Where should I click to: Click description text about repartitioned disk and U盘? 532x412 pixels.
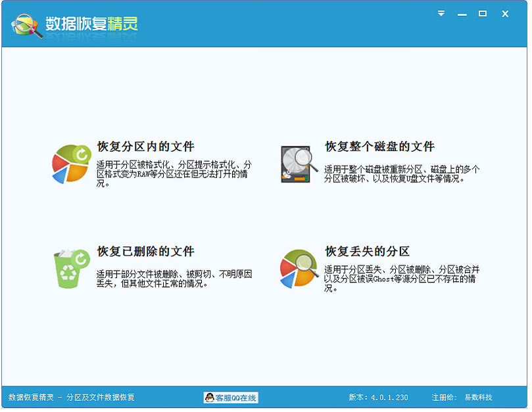401,173
